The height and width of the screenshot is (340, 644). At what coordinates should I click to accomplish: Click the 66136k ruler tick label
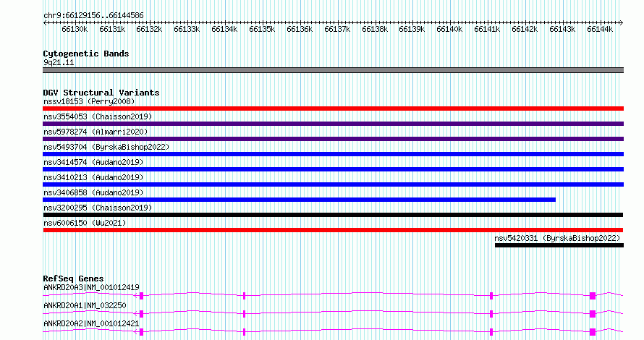pos(300,29)
